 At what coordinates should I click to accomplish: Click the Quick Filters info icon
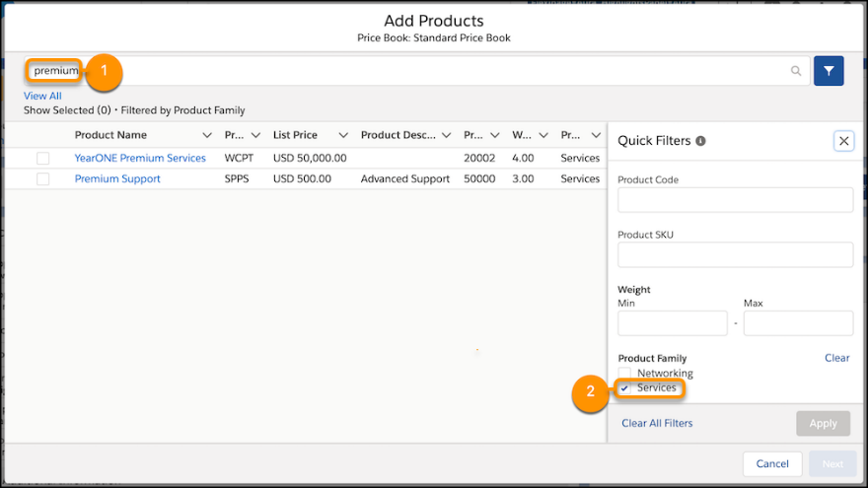[700, 141]
